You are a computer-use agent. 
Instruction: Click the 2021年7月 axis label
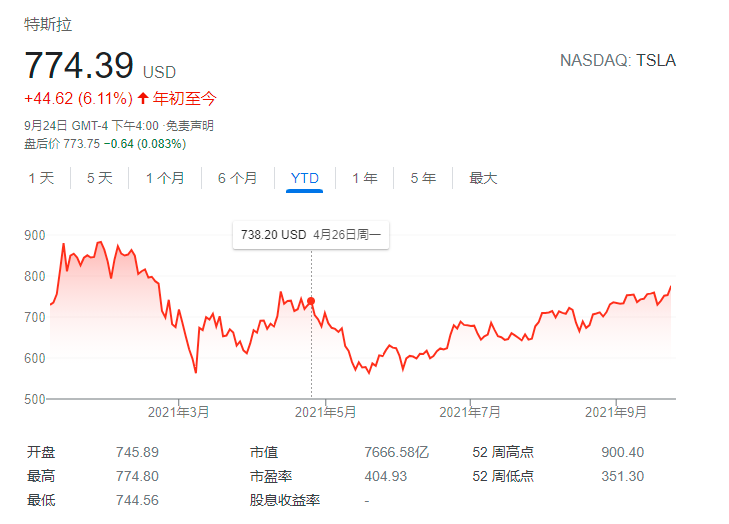[470, 412]
